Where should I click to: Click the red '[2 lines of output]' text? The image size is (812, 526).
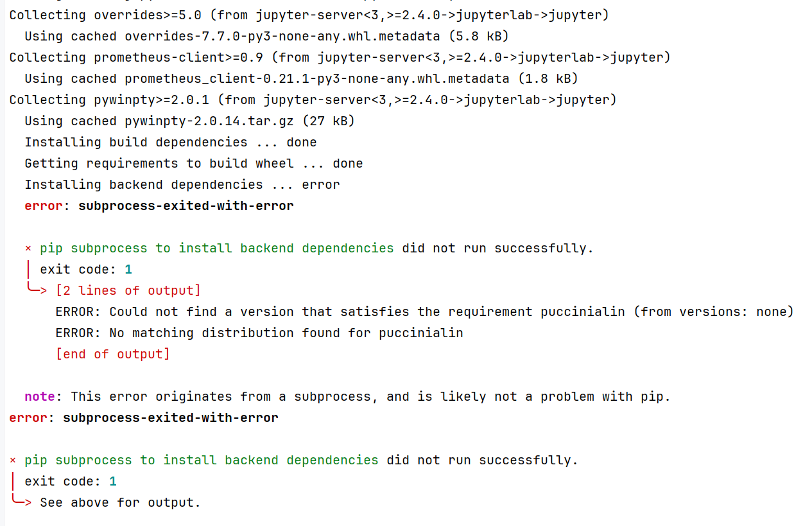click(x=128, y=290)
